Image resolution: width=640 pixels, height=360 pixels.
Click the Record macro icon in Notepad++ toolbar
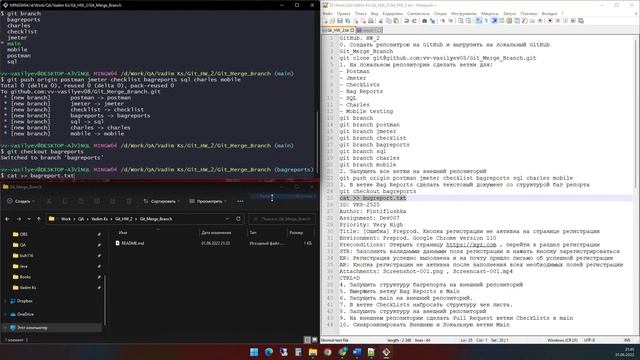(x=550, y=21)
